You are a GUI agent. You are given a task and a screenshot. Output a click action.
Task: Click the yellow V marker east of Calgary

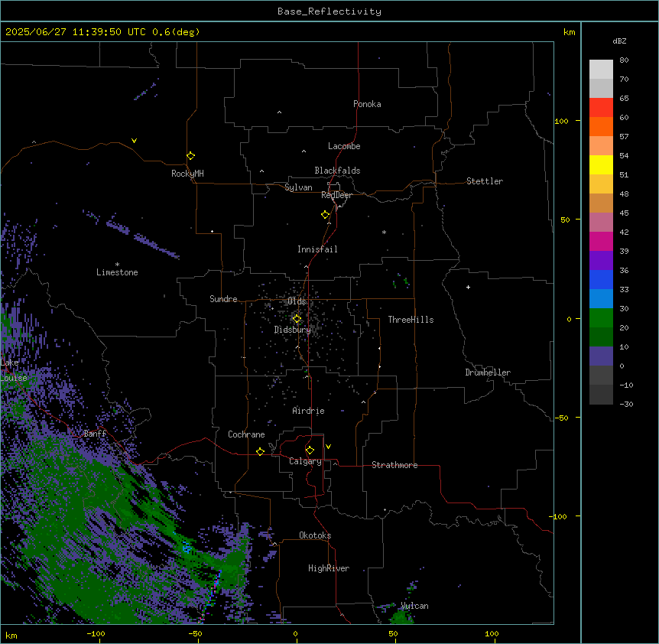point(328,447)
